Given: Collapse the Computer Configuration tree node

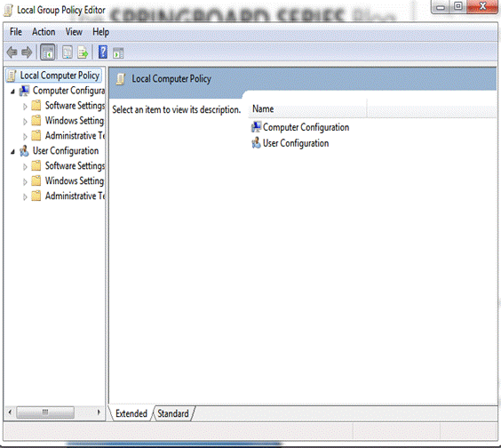Looking at the screenshot, I should click(12, 92).
